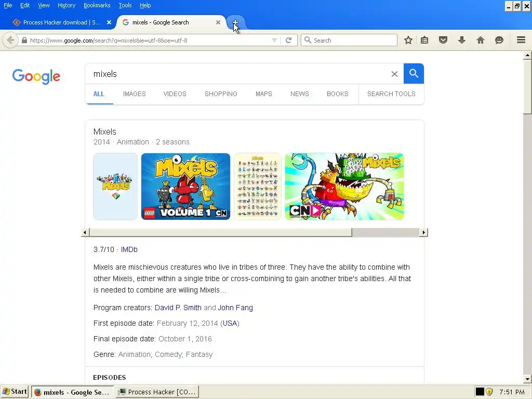Open the CN Mixels creature thumbnail
The width and height of the screenshot is (532, 399).
click(344, 187)
